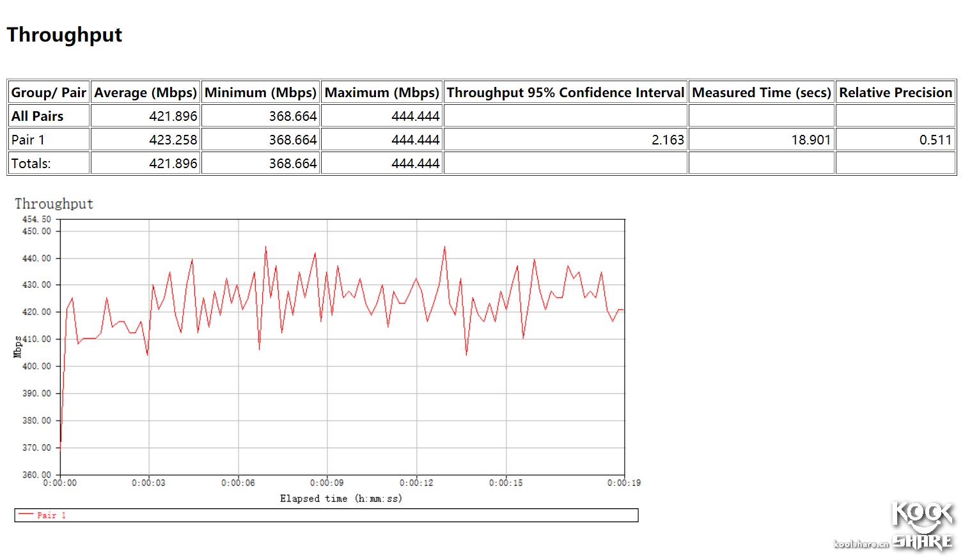Image resolution: width=963 pixels, height=560 pixels.
Task: Sort by the Average (Mbps) column header
Action: [145, 92]
